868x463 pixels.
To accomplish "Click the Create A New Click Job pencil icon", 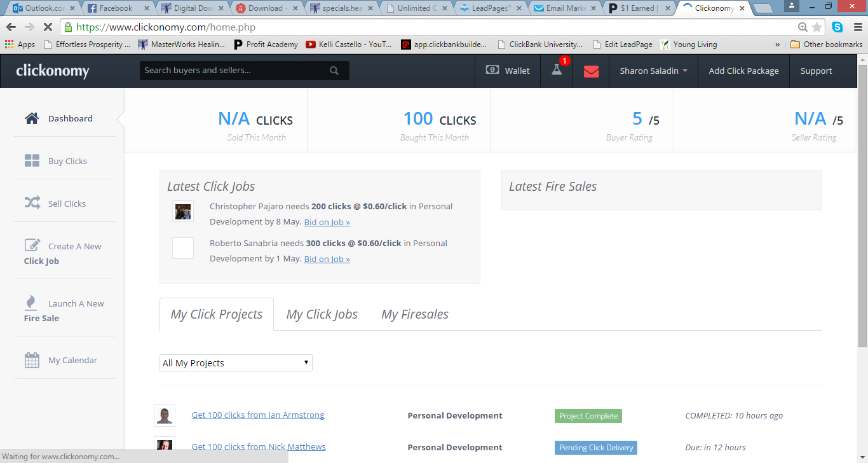I will [32, 245].
